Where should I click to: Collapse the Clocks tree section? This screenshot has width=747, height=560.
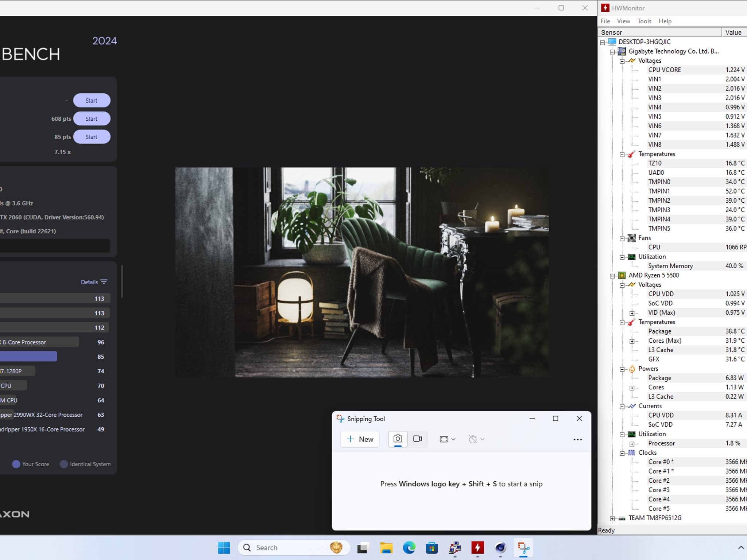tap(622, 453)
